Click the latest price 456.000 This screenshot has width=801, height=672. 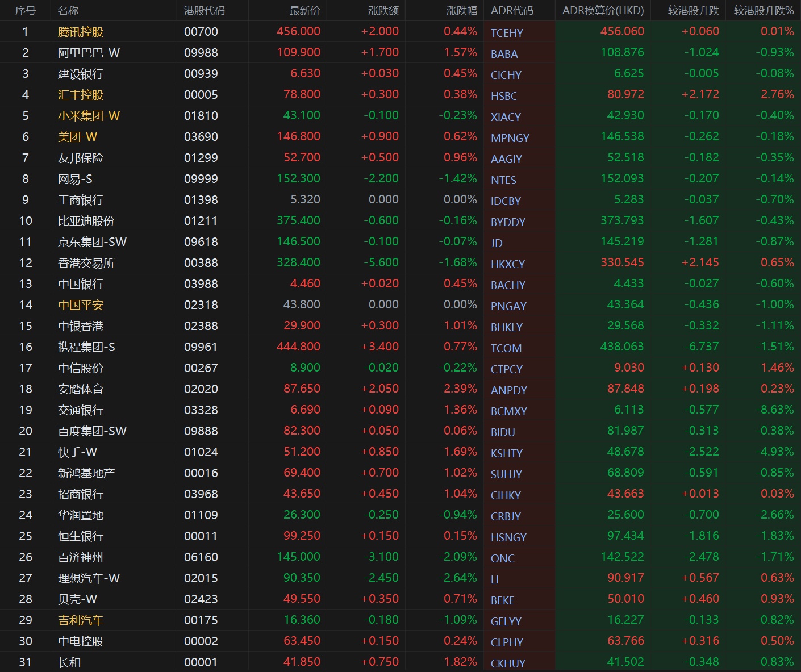298,31
